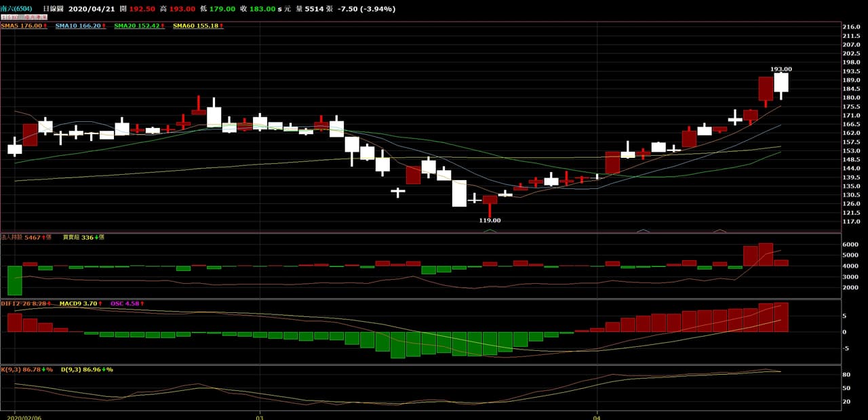
Task: Click the 2020/04/21 date in header
Action: click(92, 9)
